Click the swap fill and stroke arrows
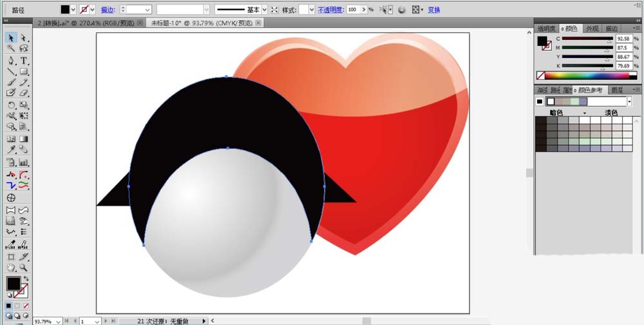The image size is (644, 325). tap(26, 279)
